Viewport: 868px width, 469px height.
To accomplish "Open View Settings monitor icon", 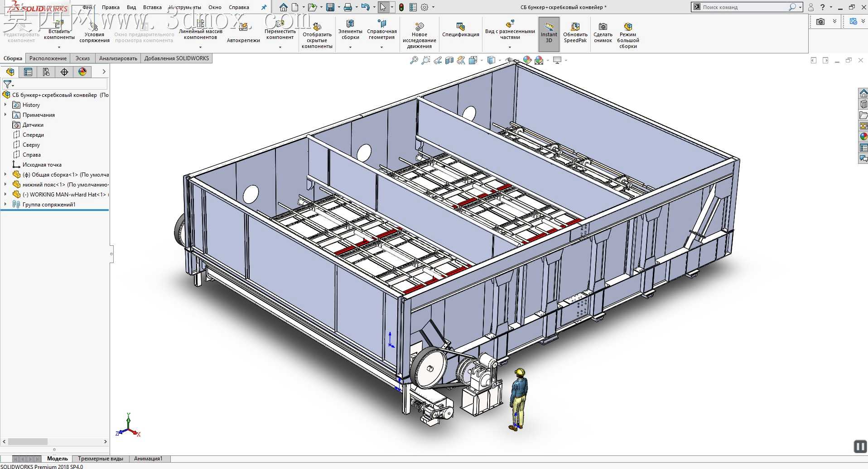I will (x=557, y=60).
